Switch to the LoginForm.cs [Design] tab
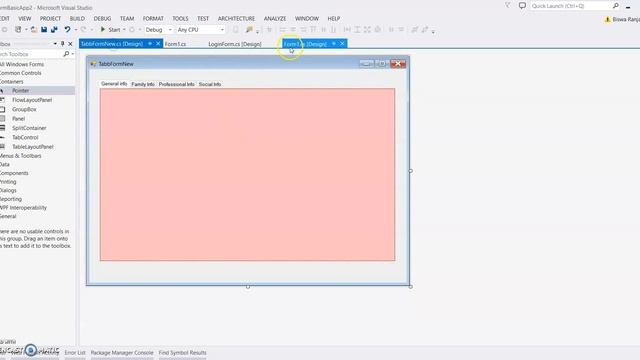This screenshot has width=640, height=360. (235, 44)
